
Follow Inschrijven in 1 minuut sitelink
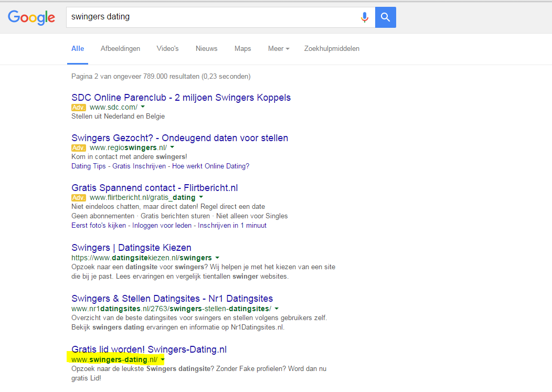point(232,226)
